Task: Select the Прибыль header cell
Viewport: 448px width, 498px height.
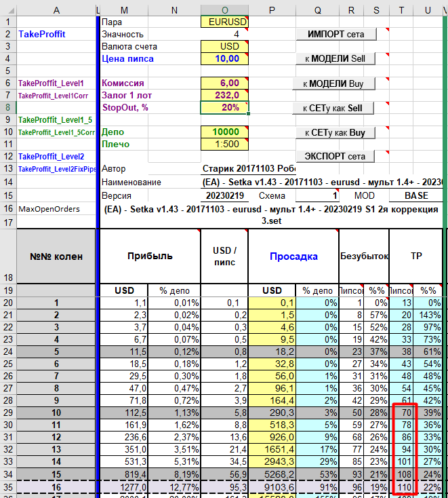Action: [150, 256]
